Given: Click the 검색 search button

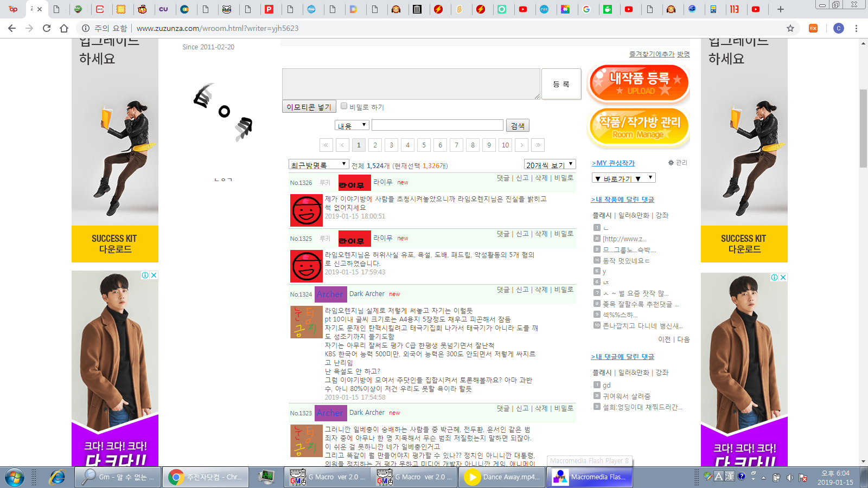Looking at the screenshot, I should point(518,125).
